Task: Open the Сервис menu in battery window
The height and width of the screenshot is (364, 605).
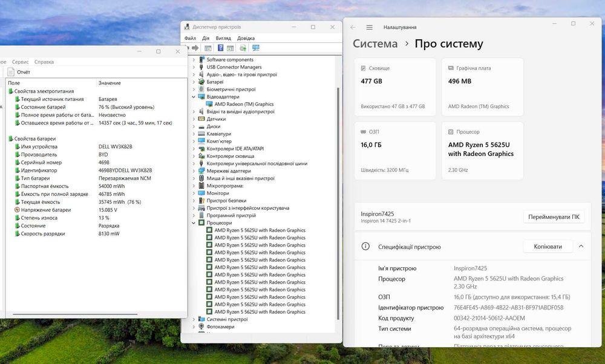Action: (20, 62)
